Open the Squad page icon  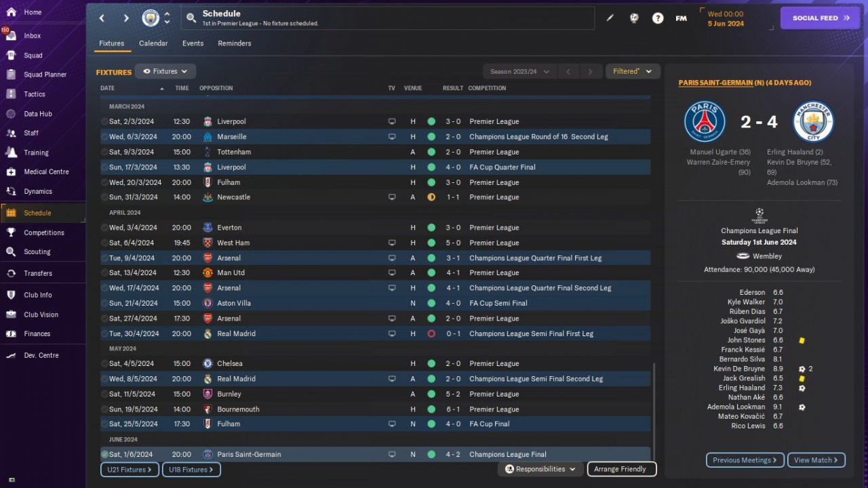(11, 56)
